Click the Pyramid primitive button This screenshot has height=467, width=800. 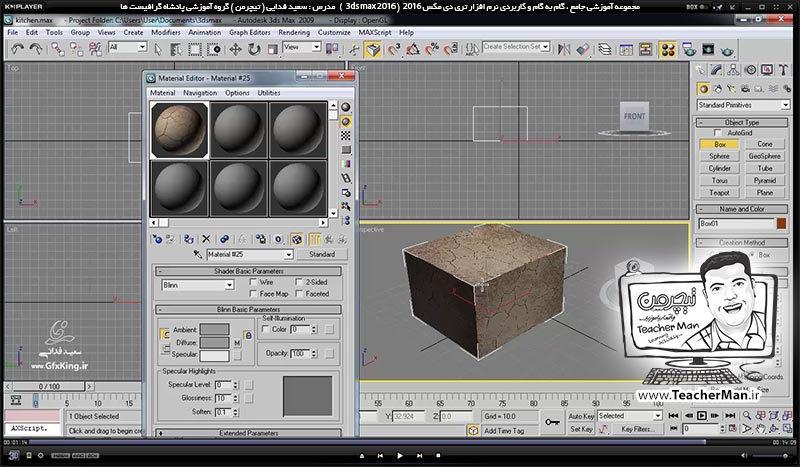click(764, 181)
